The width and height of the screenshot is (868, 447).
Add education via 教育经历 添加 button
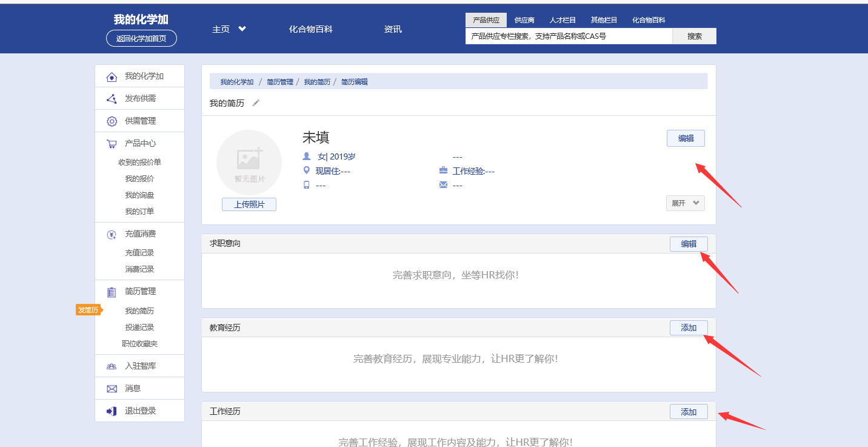(x=689, y=328)
